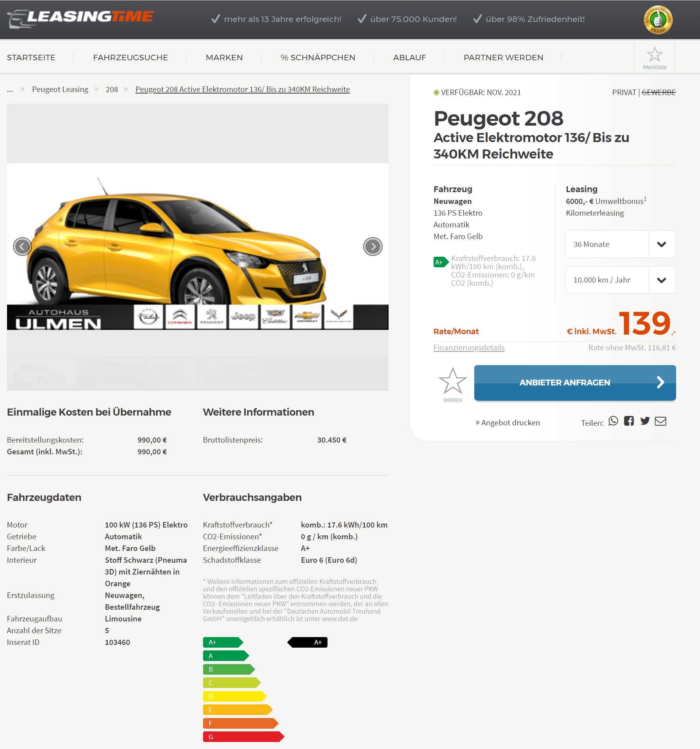Open Peugeot Leasing breadcrumb

click(60, 89)
